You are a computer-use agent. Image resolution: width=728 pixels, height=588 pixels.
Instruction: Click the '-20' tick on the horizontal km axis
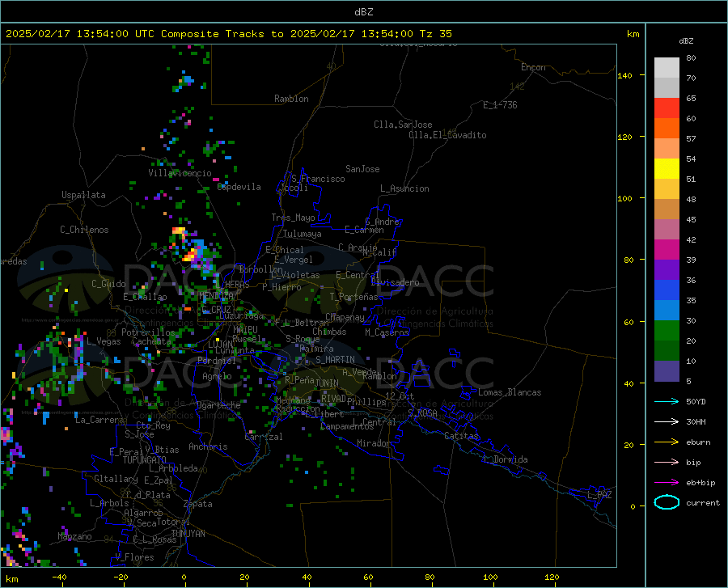tap(121, 577)
